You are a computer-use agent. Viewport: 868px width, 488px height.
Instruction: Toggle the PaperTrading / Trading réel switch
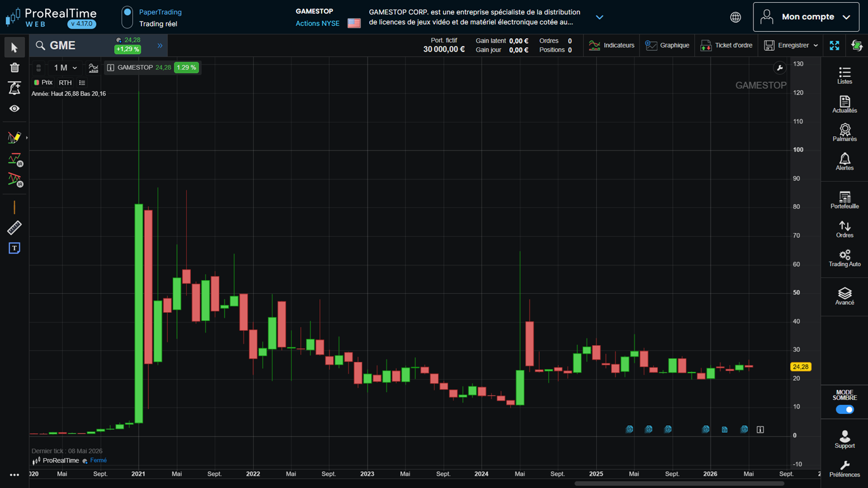127,17
